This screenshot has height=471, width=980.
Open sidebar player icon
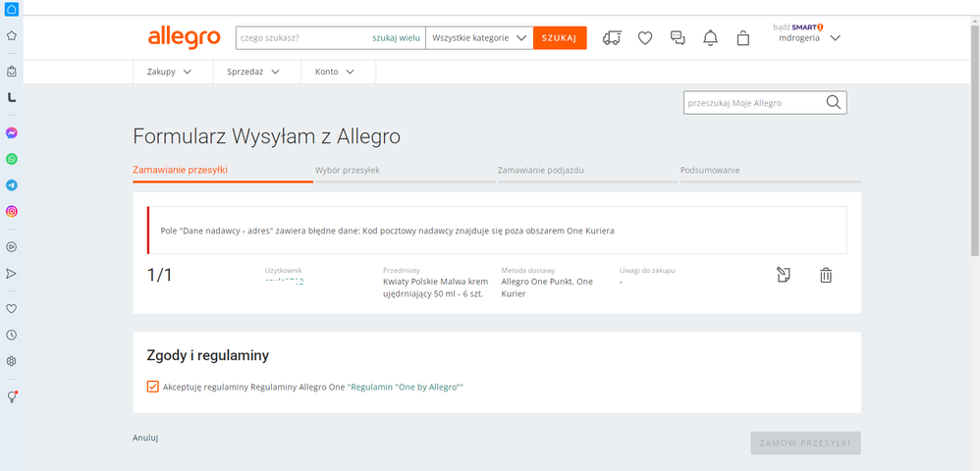pos(11,246)
